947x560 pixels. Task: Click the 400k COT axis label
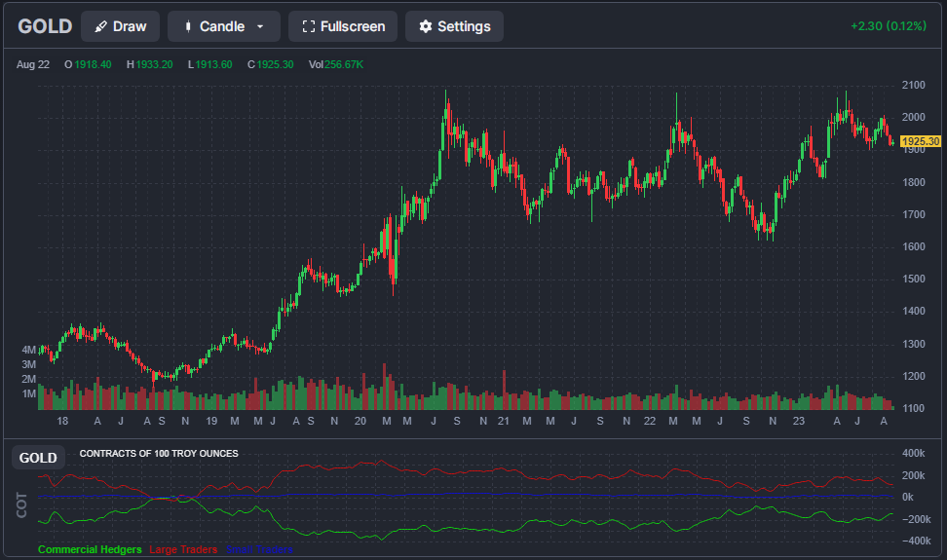[913, 453]
